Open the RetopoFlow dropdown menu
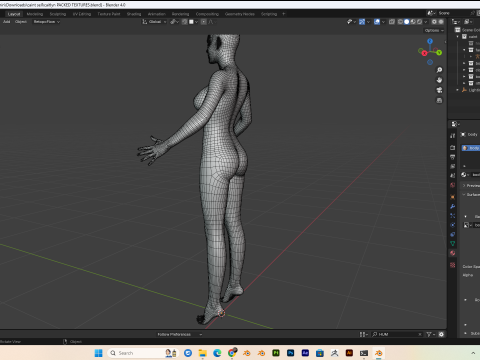Viewport: 480px width, 360px height. pyautogui.click(x=46, y=22)
